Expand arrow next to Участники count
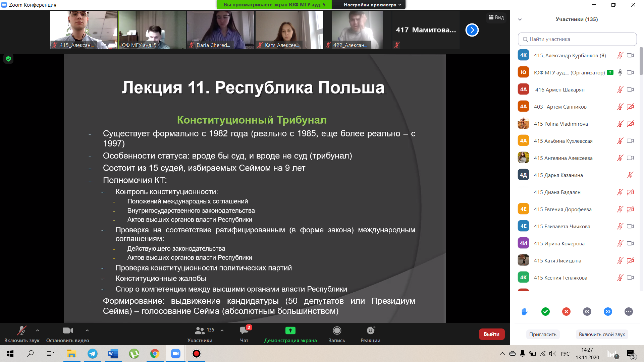 222,330
